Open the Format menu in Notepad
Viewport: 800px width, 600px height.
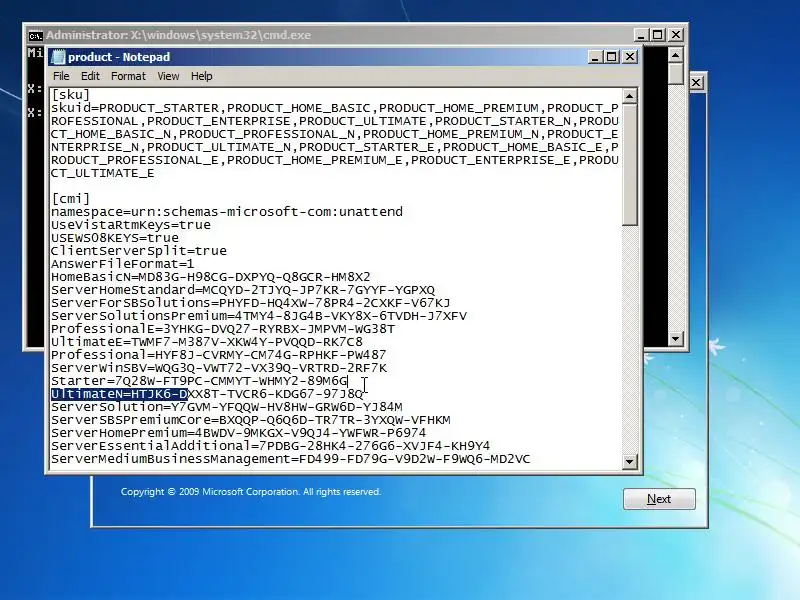[128, 76]
